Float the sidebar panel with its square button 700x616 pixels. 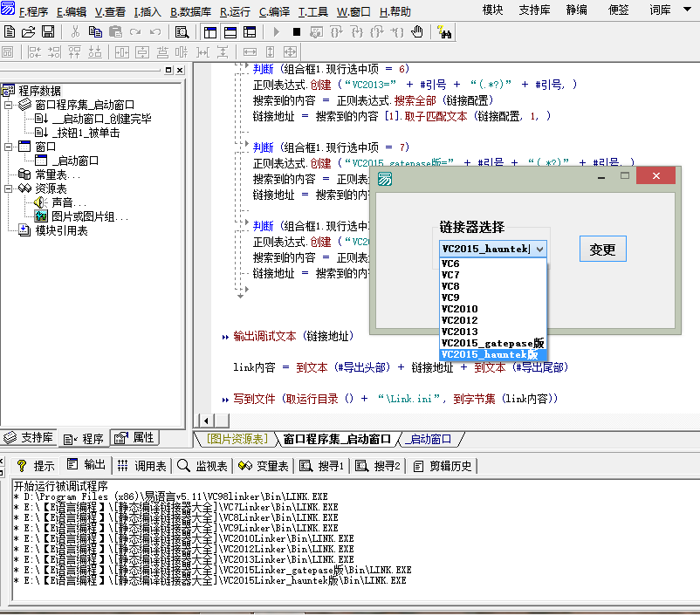[x=168, y=70]
